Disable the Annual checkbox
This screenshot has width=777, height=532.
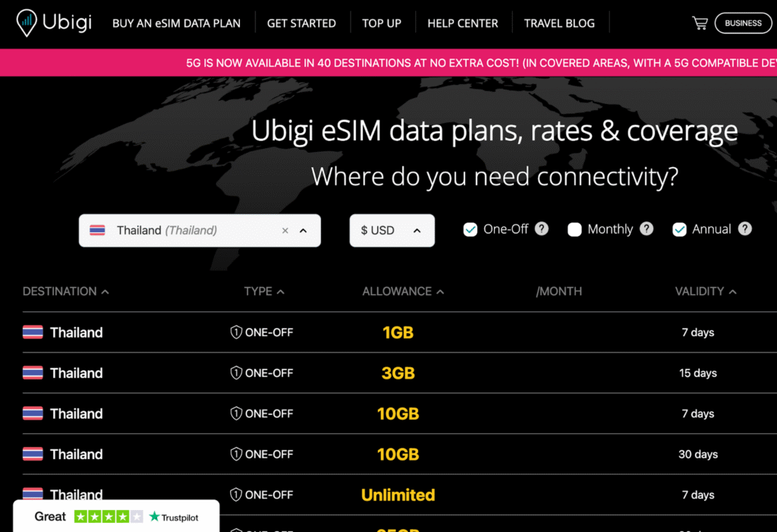tap(679, 228)
